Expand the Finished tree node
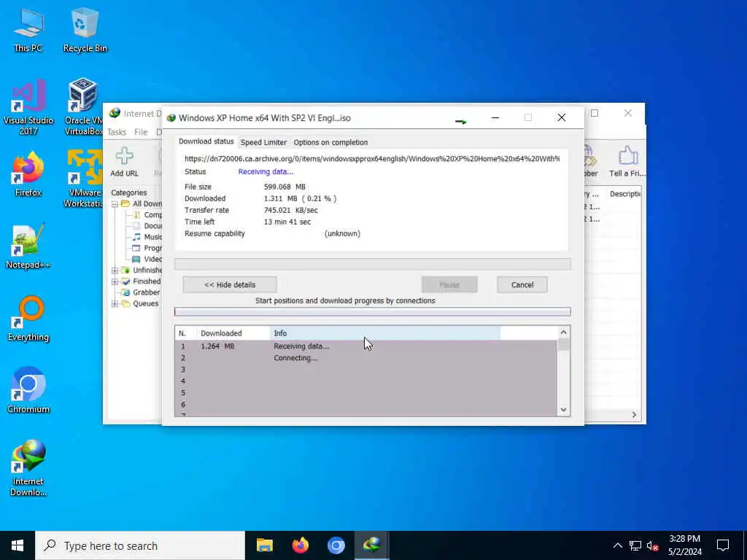The height and width of the screenshot is (560, 747). [x=115, y=281]
